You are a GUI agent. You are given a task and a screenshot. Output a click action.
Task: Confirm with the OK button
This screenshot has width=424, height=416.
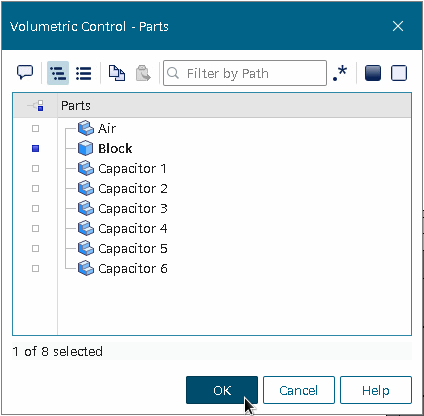(x=222, y=390)
